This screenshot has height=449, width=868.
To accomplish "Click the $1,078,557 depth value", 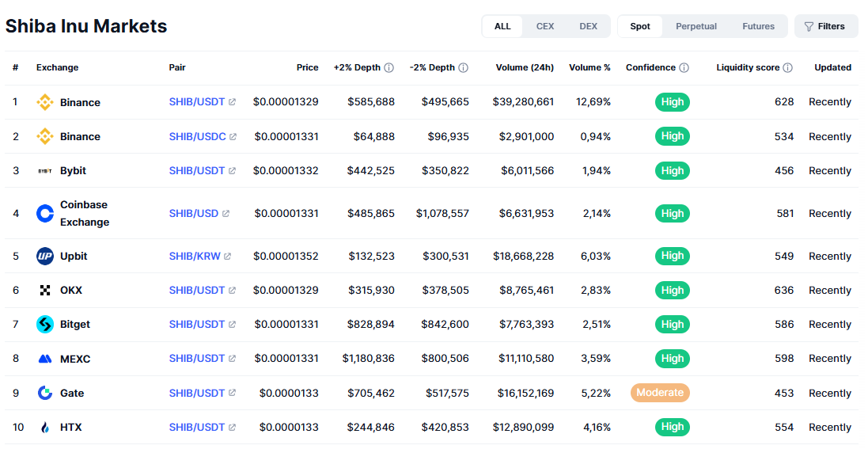I will 442,214.
